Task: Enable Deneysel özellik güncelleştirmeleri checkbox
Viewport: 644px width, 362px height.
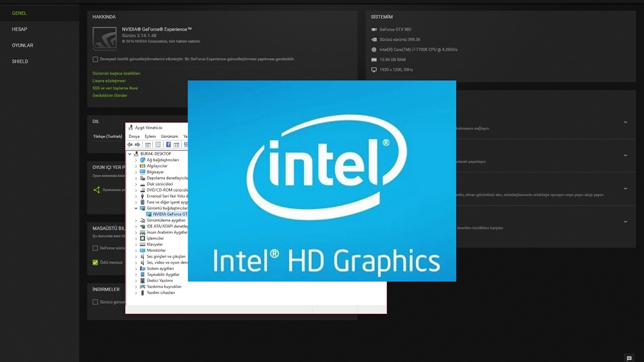Action: (95, 59)
